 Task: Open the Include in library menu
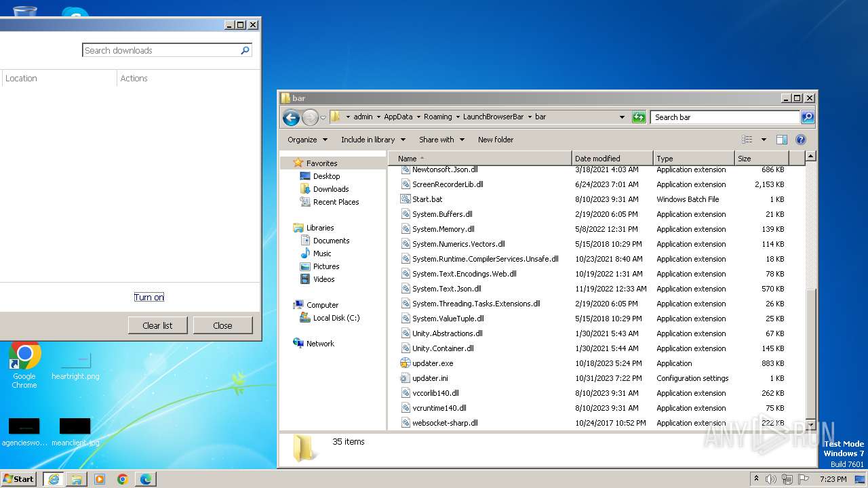373,140
